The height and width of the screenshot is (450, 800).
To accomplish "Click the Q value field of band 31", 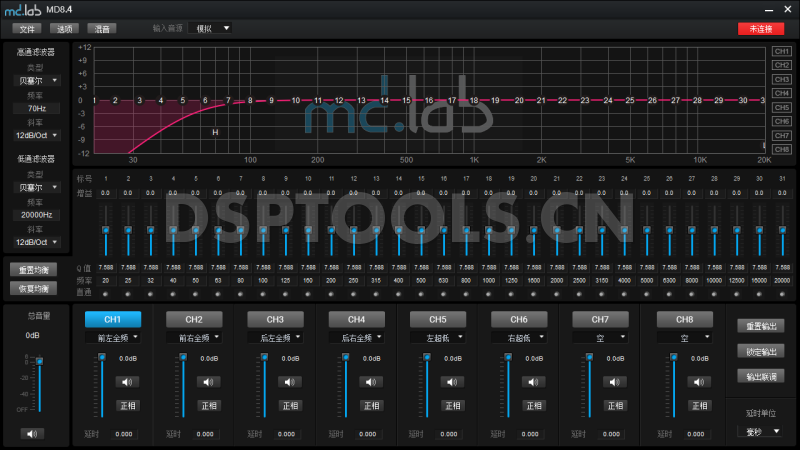I will (x=782, y=267).
